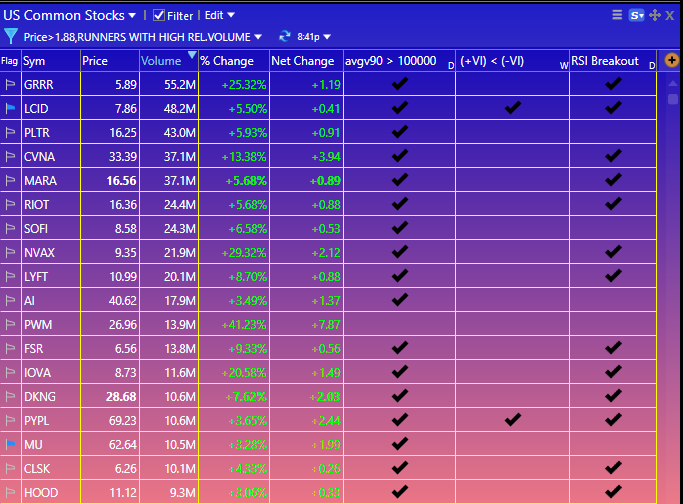
Task: Select the GRRR symbol
Action: tap(39, 85)
